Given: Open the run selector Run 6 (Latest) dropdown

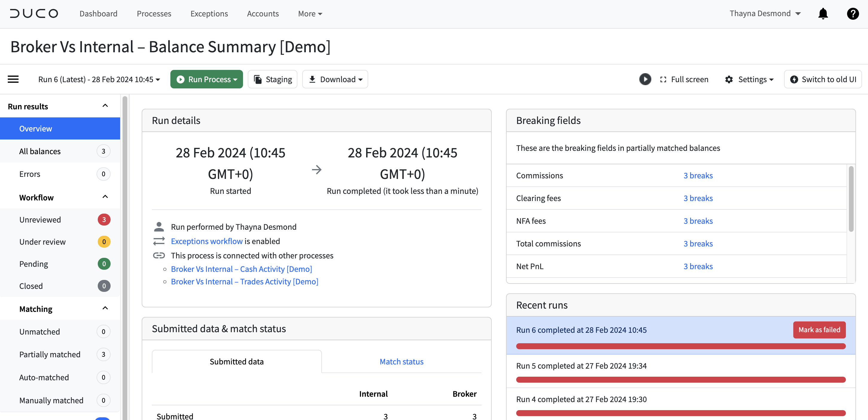Looking at the screenshot, I should point(99,79).
